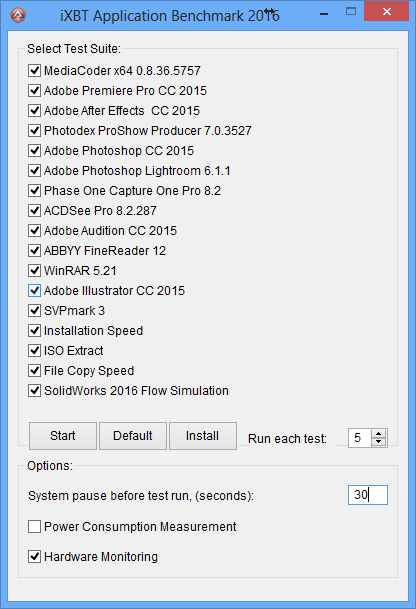Deselect Phase One Capture One Pro 8.2

click(34, 191)
